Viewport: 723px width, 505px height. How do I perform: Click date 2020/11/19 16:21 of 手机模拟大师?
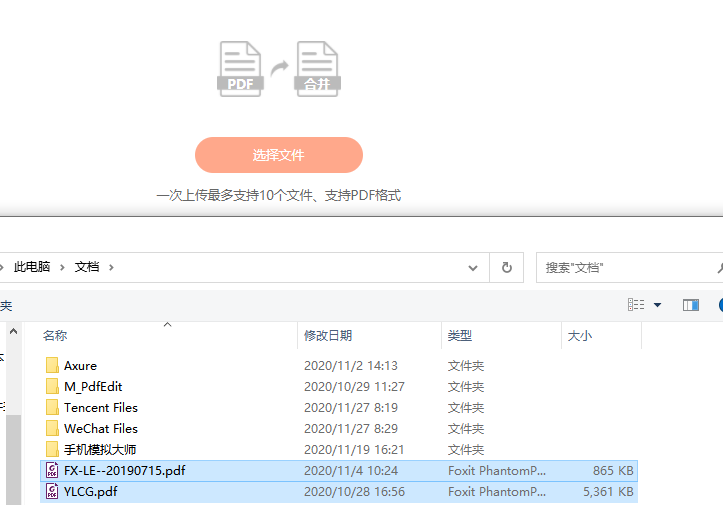(354, 450)
